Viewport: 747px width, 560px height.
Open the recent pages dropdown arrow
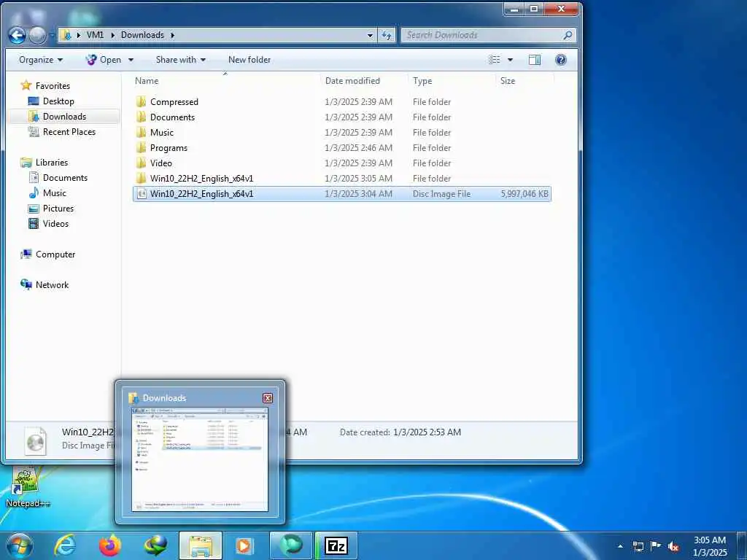pos(52,35)
